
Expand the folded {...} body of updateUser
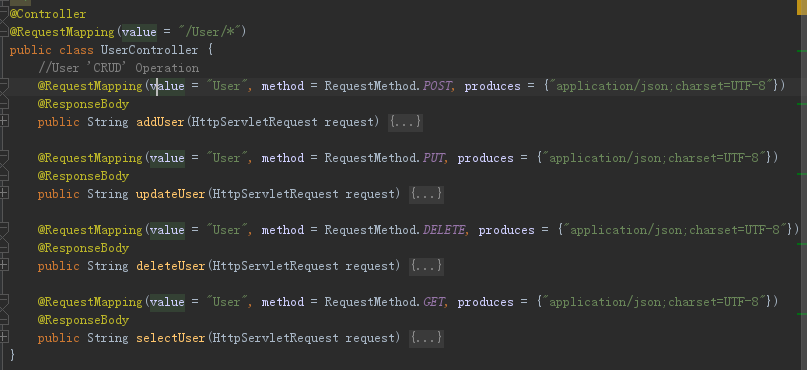click(x=426, y=195)
